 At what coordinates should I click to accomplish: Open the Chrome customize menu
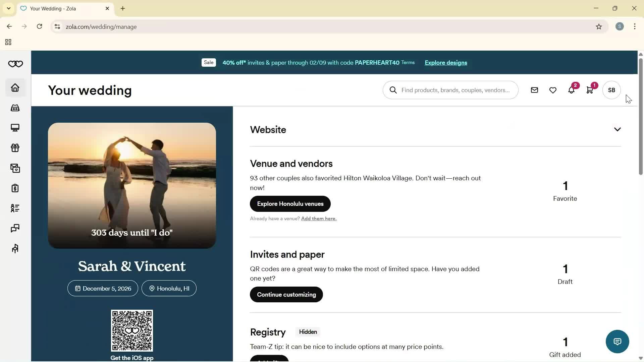[x=635, y=26]
